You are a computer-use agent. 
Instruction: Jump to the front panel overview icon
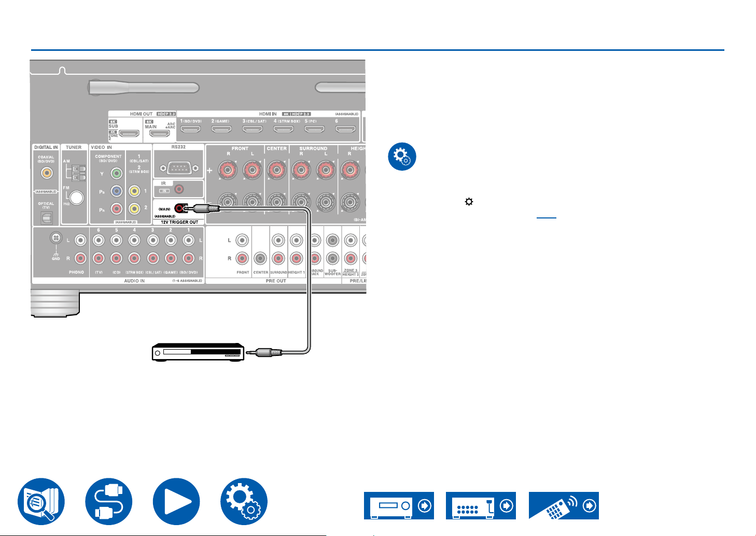[399, 505]
